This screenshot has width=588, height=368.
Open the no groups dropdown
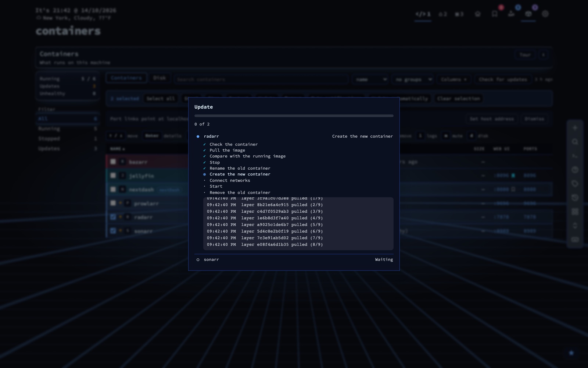pyautogui.click(x=412, y=79)
